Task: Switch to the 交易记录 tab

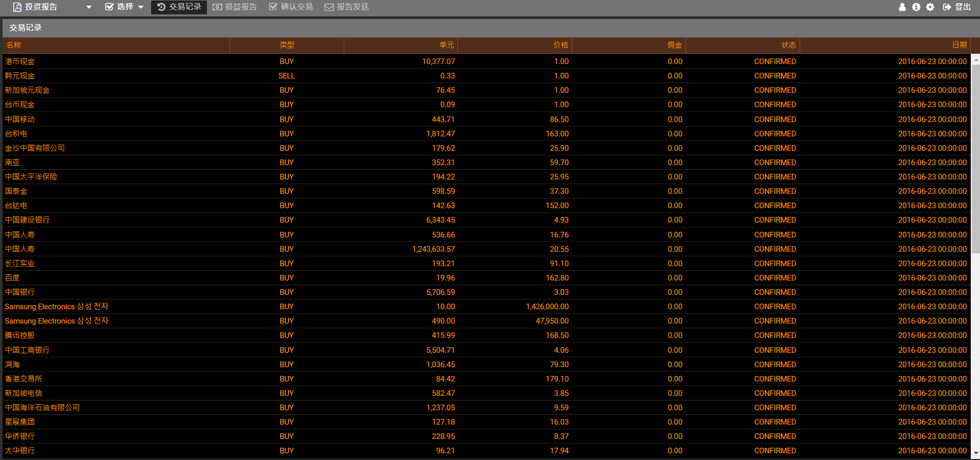Action: pyautogui.click(x=179, y=7)
